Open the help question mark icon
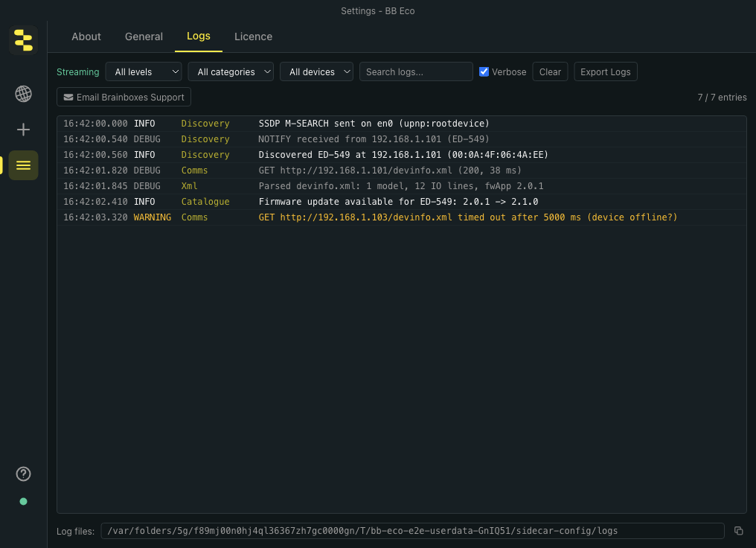 pos(23,474)
